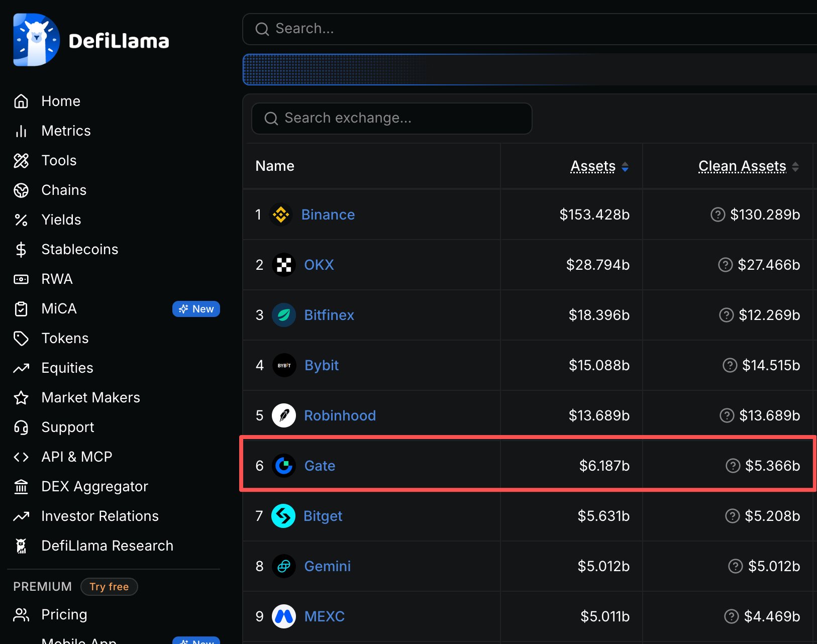This screenshot has height=644, width=817.
Task: Click the help icon beside $130.289b
Action: (718, 214)
